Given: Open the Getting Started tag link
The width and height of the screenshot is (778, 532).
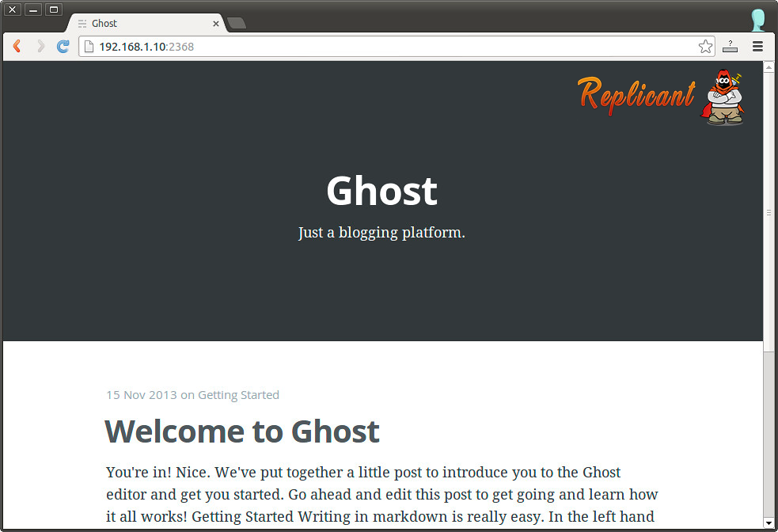Looking at the screenshot, I should [238, 395].
